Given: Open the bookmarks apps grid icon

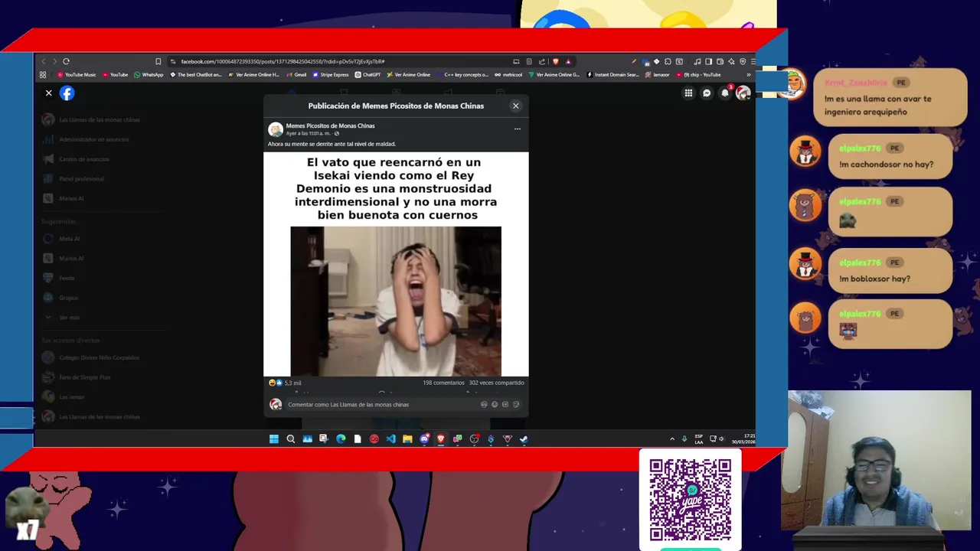Looking at the screenshot, I should click(43, 75).
